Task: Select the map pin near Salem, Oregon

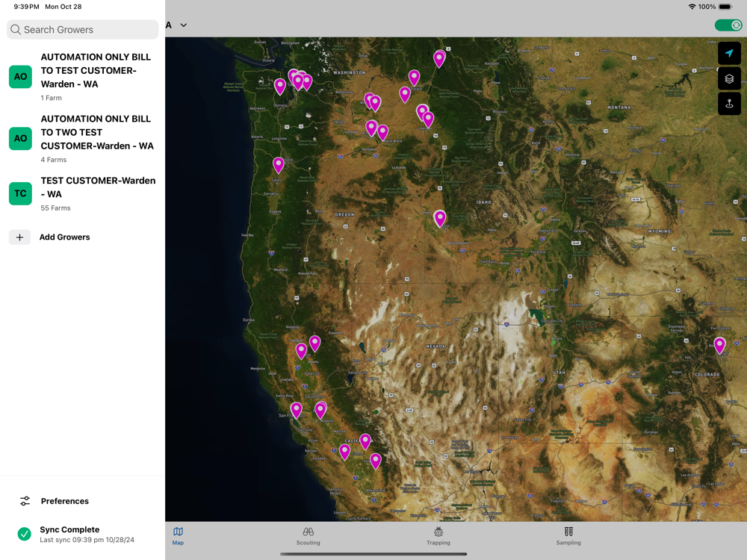Action: (278, 165)
